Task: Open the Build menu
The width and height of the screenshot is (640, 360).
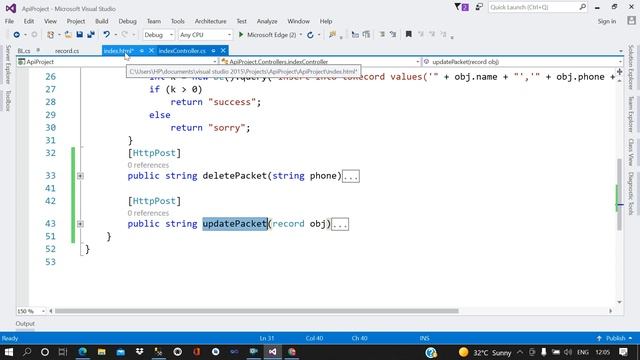Action: (x=102, y=21)
